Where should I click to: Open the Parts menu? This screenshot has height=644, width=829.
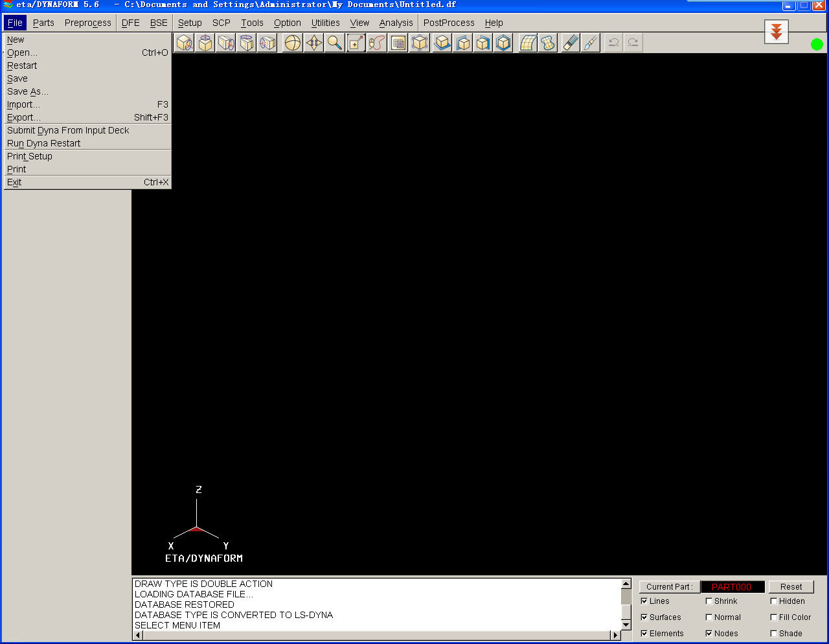[x=43, y=23]
